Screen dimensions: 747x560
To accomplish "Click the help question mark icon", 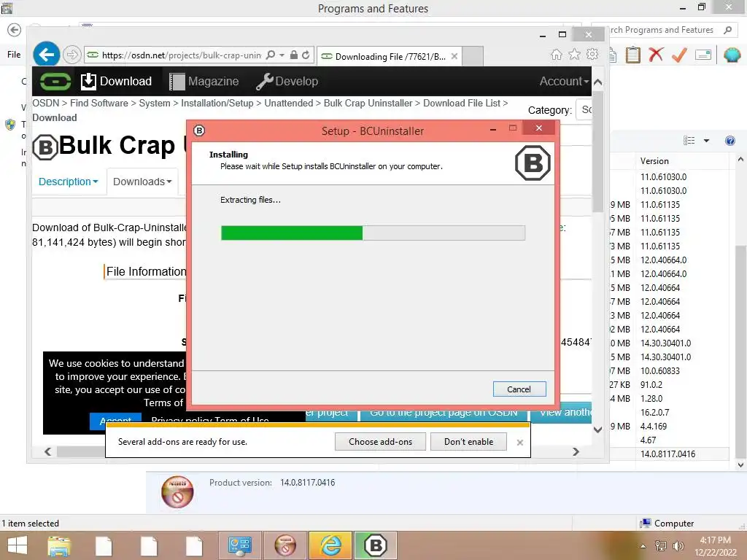I will coord(729,141).
